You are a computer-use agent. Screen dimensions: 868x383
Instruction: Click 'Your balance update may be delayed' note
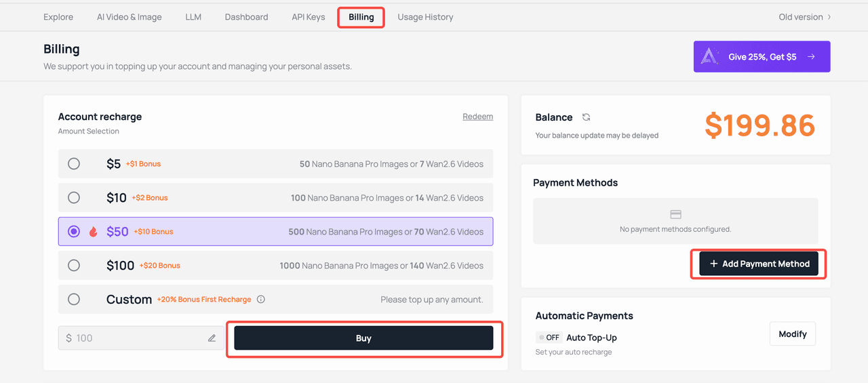(597, 135)
